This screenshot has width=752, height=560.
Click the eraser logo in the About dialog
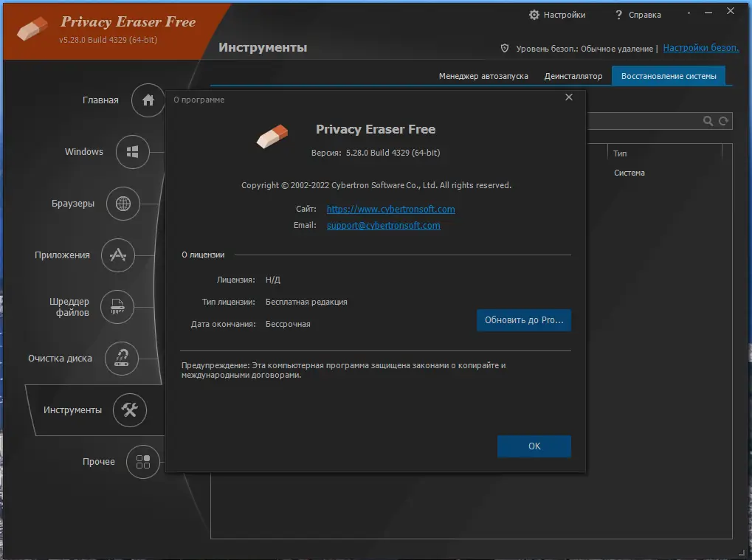pyautogui.click(x=272, y=136)
